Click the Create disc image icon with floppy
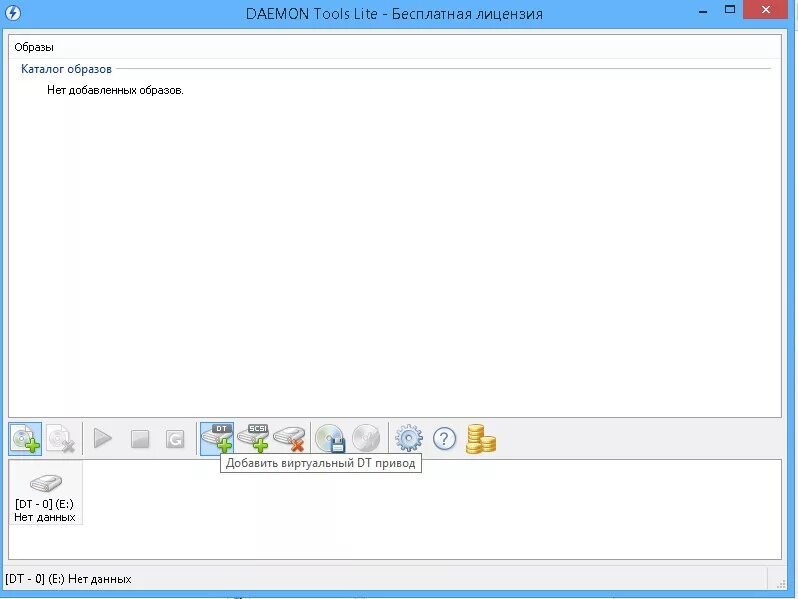 (x=330, y=438)
